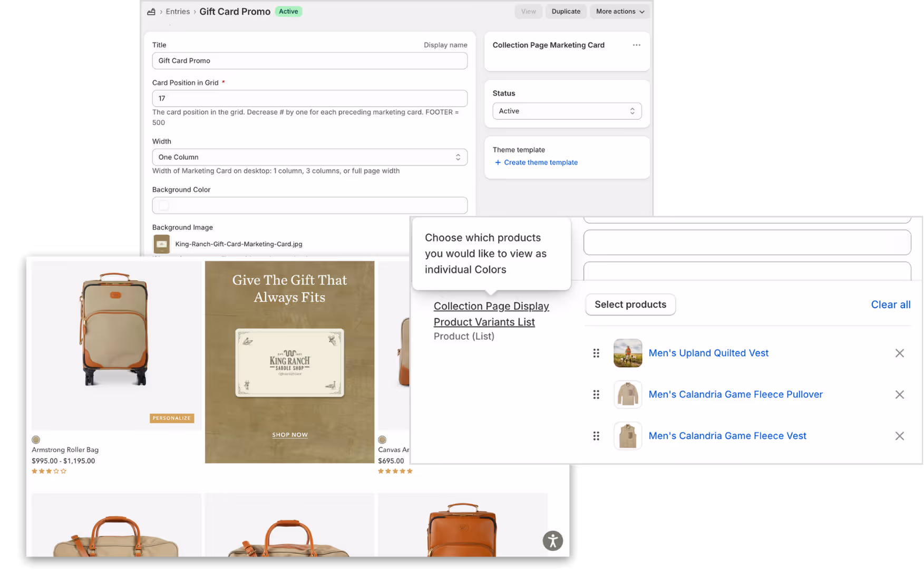Viewport: 924px width, 575px height.
Task: Click the Display name label
Action: (445, 45)
